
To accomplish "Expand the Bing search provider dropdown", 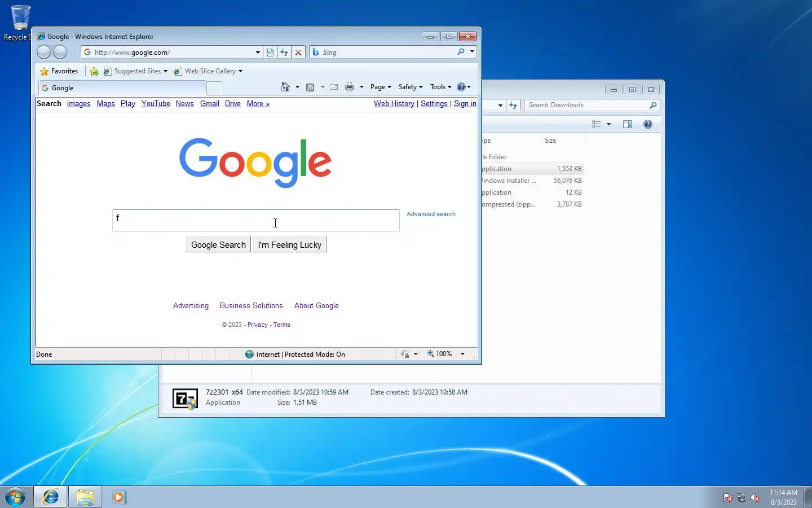I will click(472, 52).
